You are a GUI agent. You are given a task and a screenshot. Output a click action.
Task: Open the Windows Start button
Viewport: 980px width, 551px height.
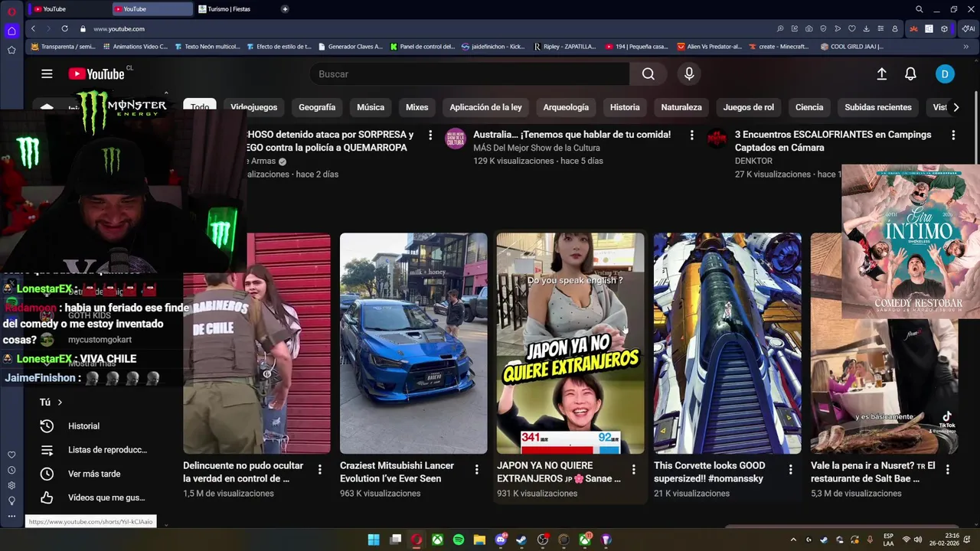point(374,540)
